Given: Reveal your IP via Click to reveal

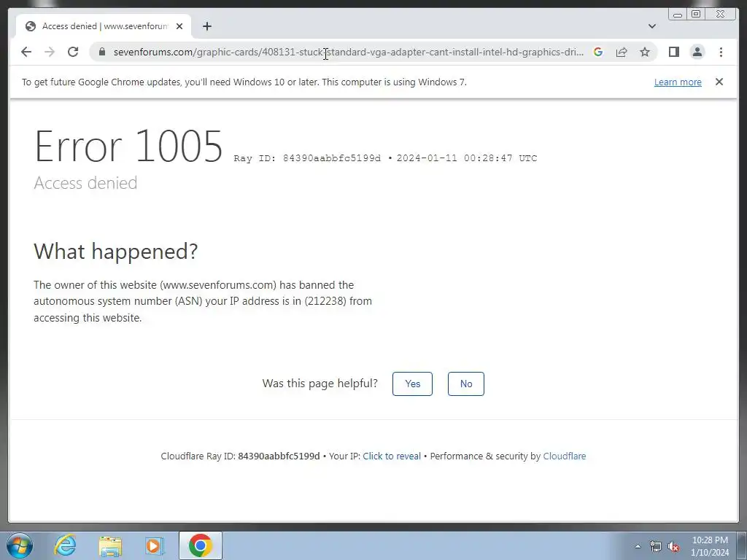Looking at the screenshot, I should 392,456.
